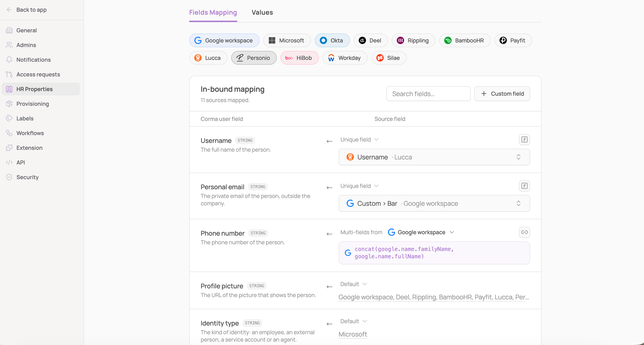Click the Provisioning cube icon
This screenshot has height=345, width=644.
9,104
